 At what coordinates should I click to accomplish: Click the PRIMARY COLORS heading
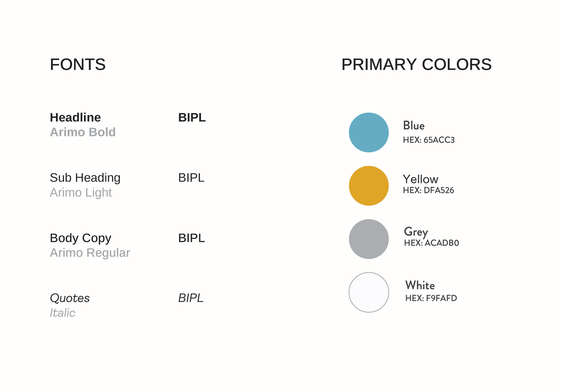click(417, 65)
